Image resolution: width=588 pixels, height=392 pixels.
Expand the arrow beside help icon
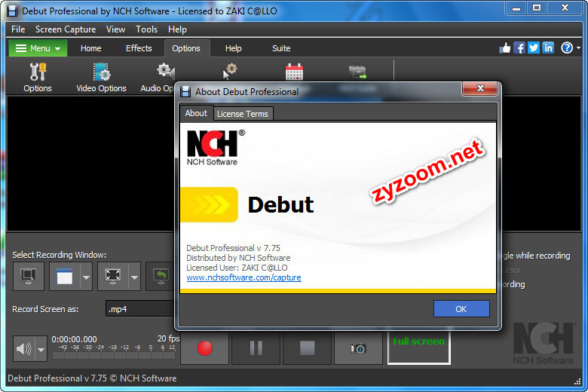(x=579, y=48)
